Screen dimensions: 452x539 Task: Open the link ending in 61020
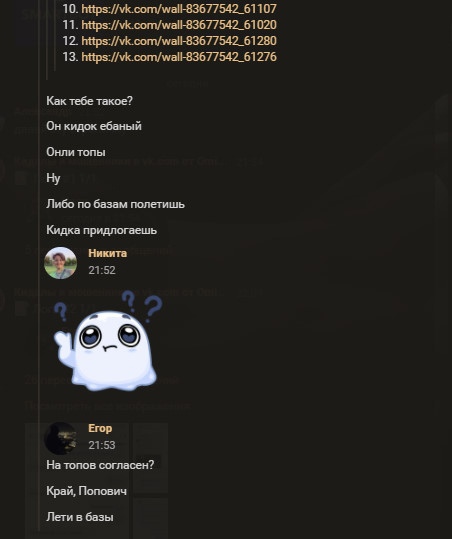pyautogui.click(x=179, y=25)
